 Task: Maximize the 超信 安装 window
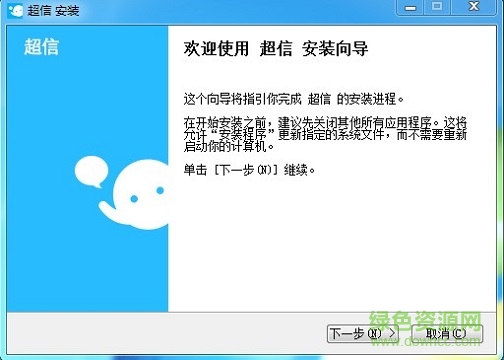437,7
